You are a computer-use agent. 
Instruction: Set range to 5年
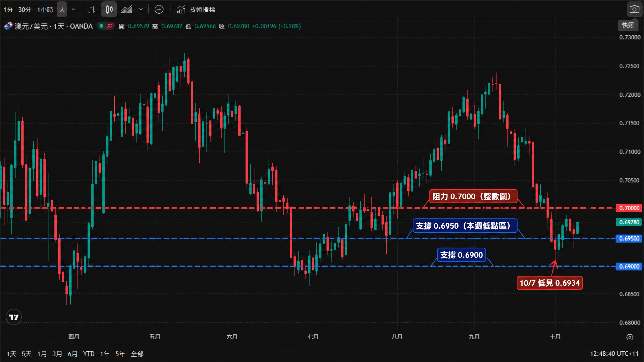(x=120, y=354)
